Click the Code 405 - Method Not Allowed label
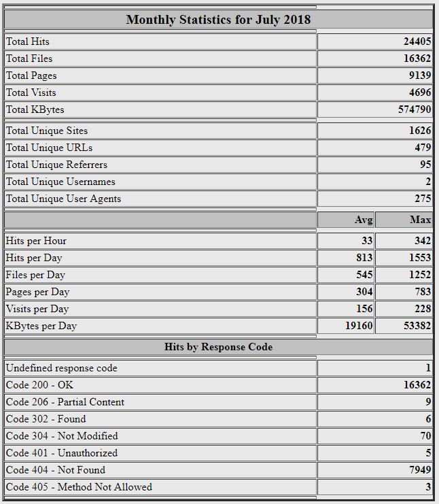The image size is (439, 504). [79, 487]
